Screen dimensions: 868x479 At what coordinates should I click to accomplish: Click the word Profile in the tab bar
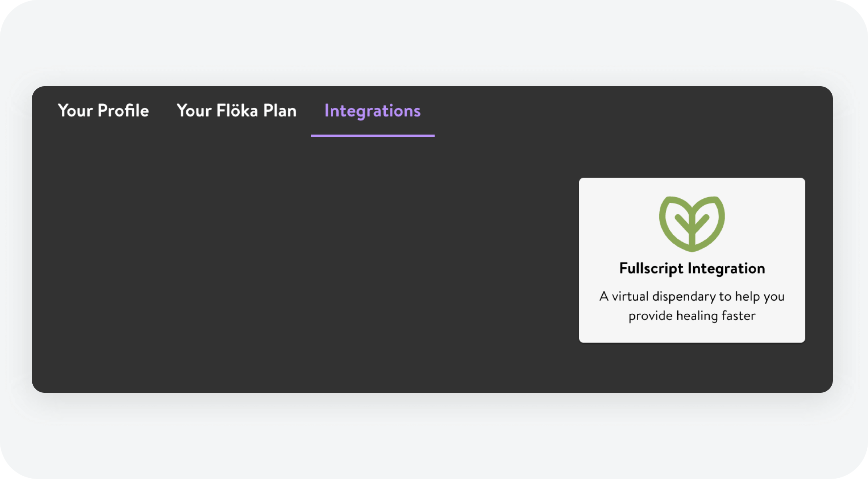click(x=123, y=111)
